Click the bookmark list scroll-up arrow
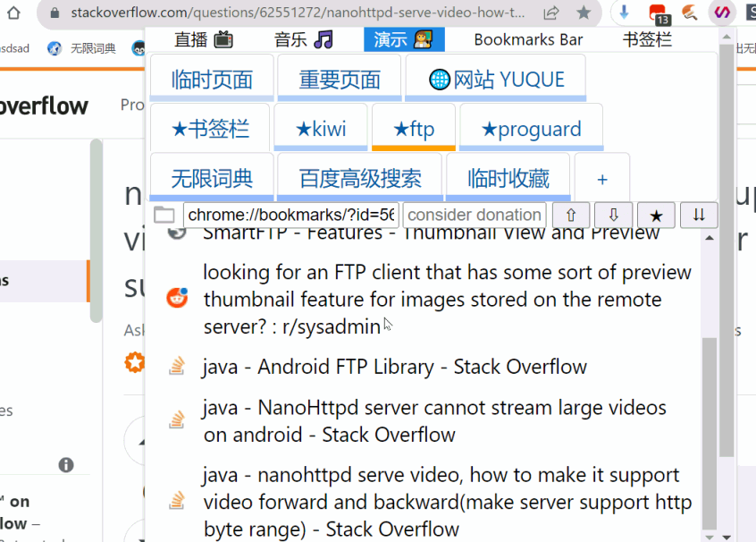756x542 pixels. (x=710, y=238)
